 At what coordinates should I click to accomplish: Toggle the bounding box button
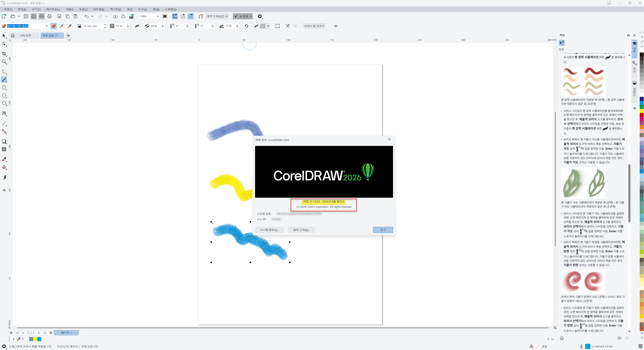[x=277, y=26]
